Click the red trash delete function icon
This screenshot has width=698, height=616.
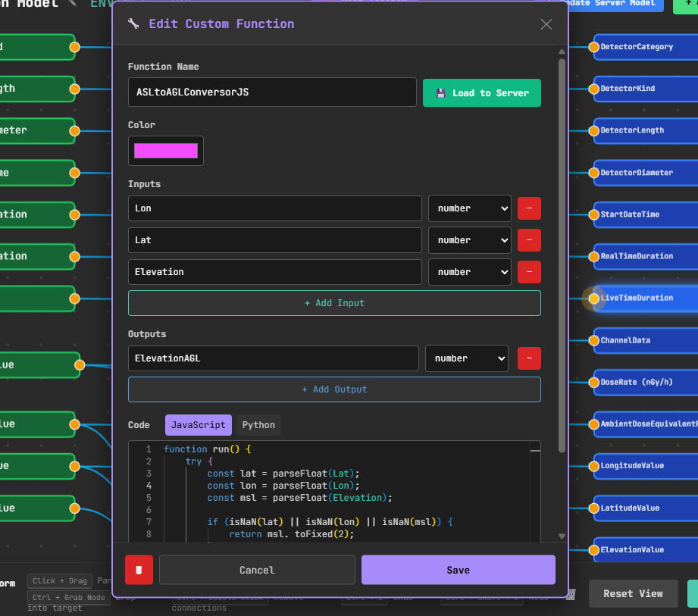(139, 570)
